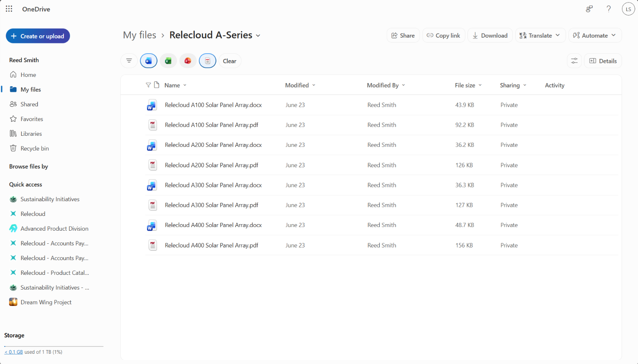This screenshot has height=364, width=638.
Task: Click the filter funnel icon in header row
Action: (148, 85)
